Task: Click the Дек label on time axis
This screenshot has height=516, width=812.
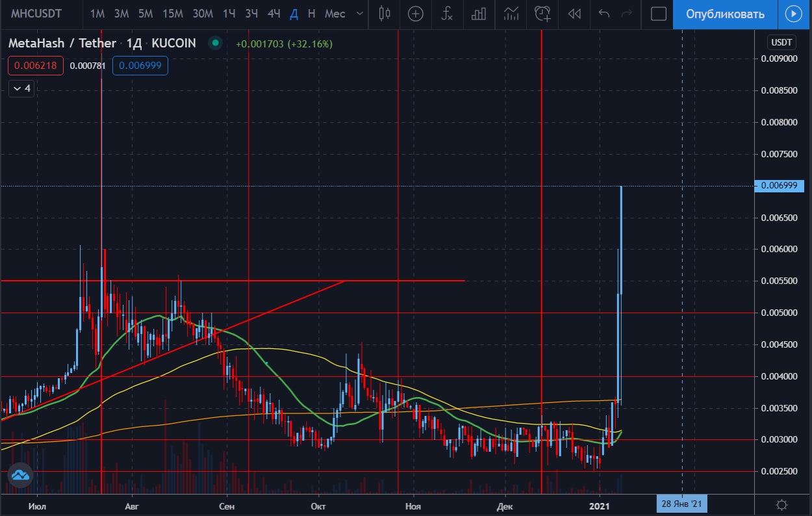Action: (x=505, y=506)
